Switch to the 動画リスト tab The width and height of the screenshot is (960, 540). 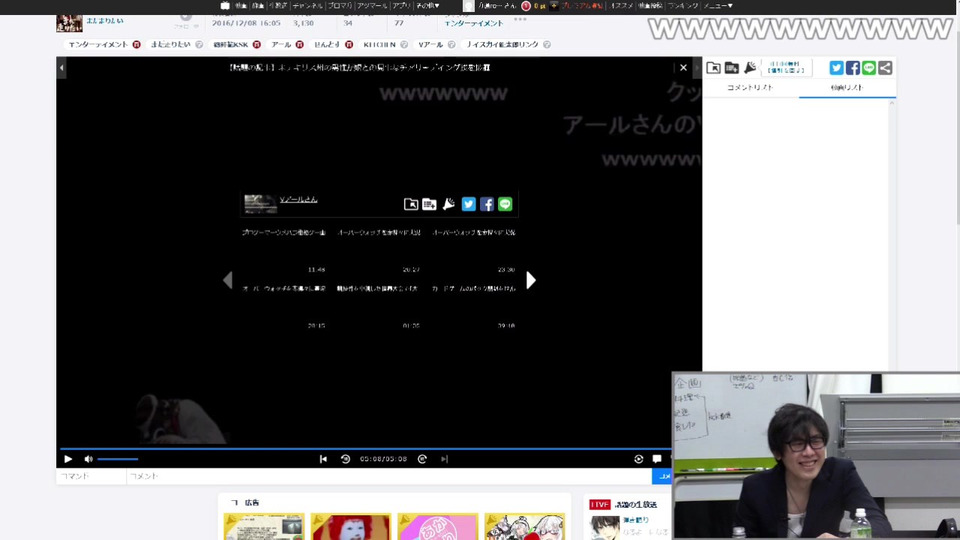847,88
